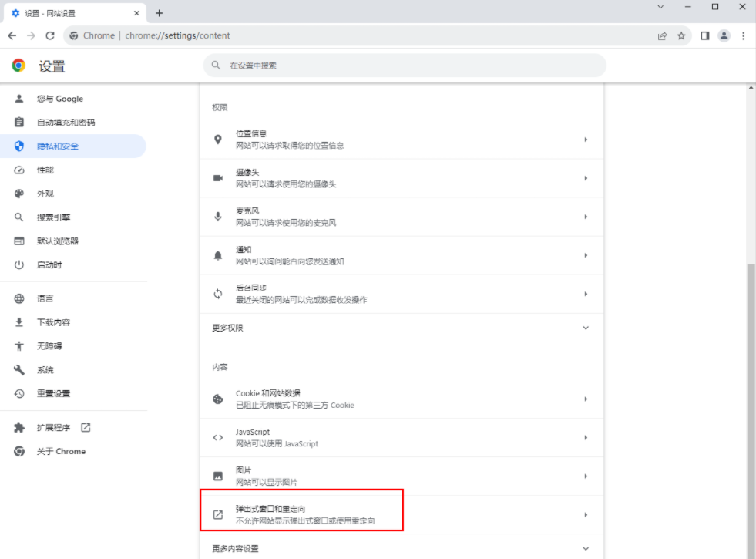Select the camera icon next to 摄像头

click(x=218, y=178)
